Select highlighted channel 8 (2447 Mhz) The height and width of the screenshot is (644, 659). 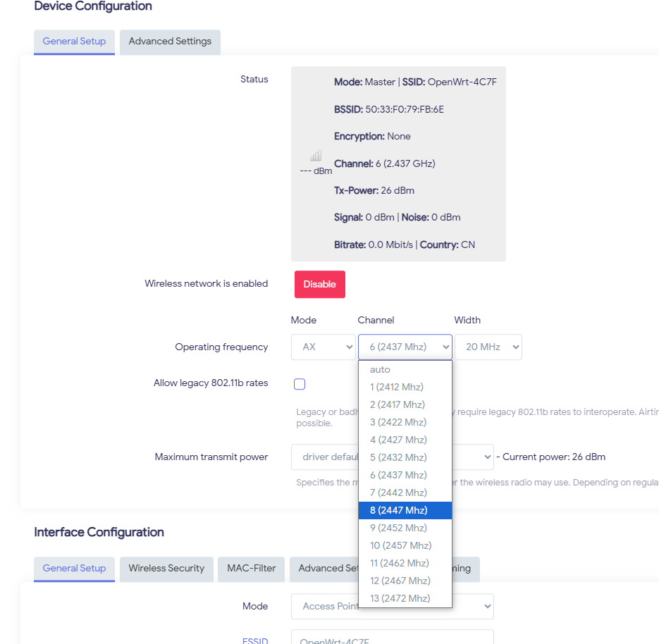point(405,510)
